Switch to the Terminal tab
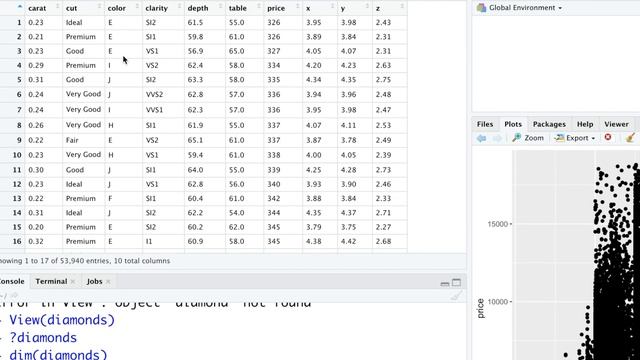The image size is (640, 360). 51,281
